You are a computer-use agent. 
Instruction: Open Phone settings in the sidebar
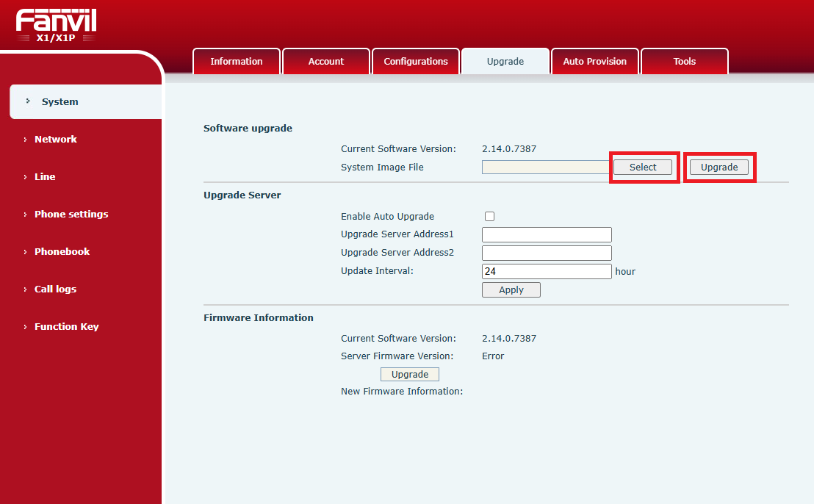tap(71, 215)
